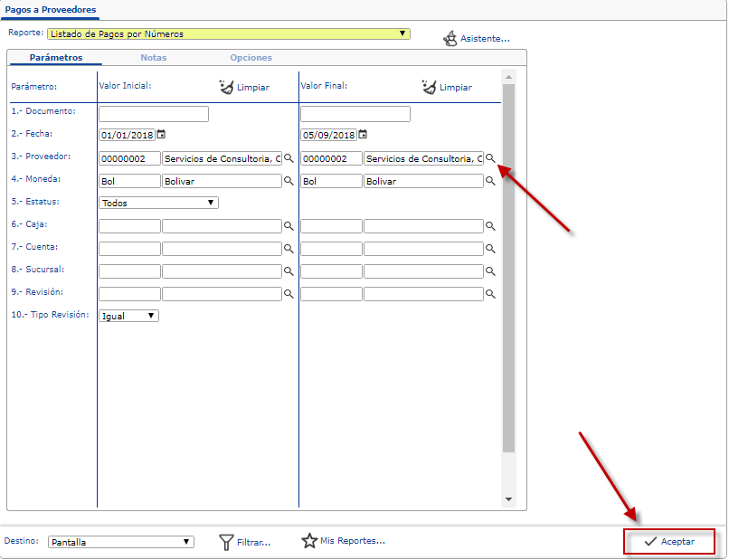The width and height of the screenshot is (729, 560).
Task: Switch to the Opciones tab
Action: [x=251, y=58]
